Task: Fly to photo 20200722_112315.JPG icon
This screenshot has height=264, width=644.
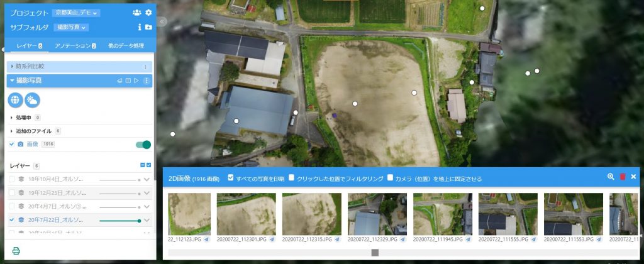Action: point(337,239)
